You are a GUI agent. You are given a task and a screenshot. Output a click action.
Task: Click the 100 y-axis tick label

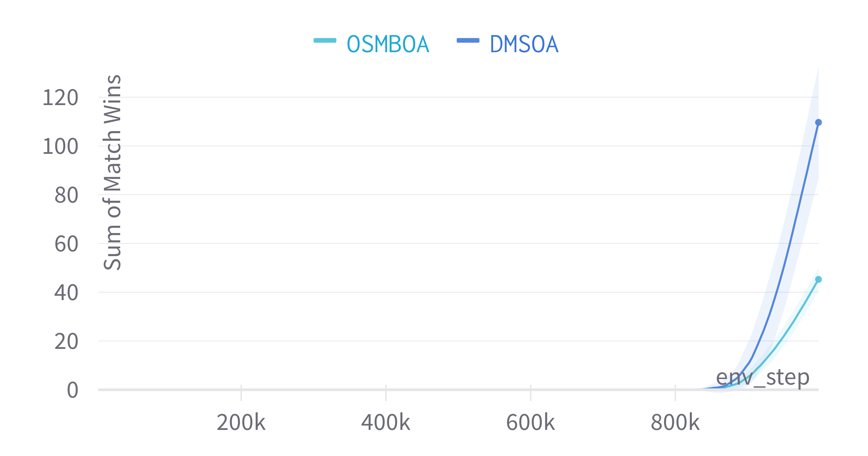click(60, 146)
